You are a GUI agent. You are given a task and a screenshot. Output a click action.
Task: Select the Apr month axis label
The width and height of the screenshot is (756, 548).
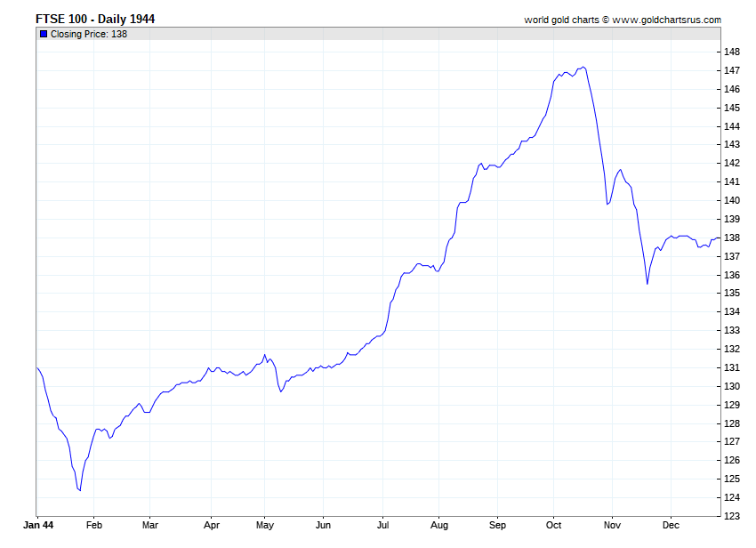[x=211, y=525]
